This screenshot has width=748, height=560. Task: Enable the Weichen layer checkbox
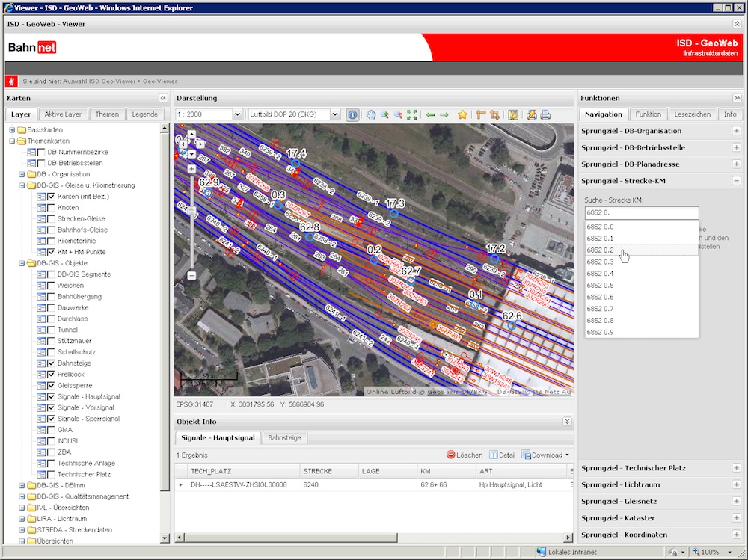(52, 286)
